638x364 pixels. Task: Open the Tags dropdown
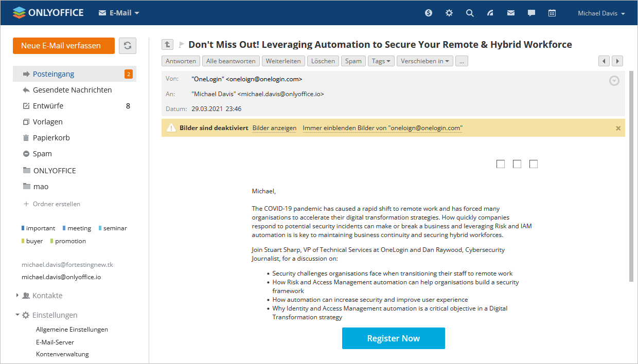point(381,61)
